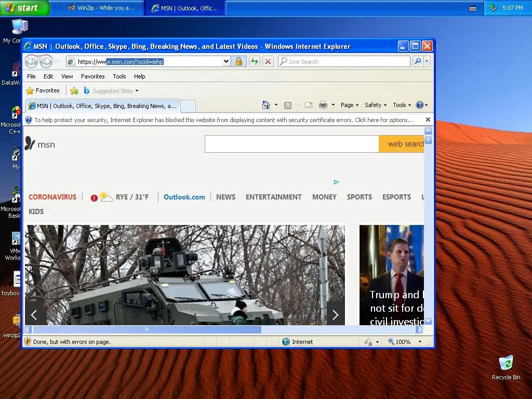
Task: Open the Safety menu dropdown
Action: [x=376, y=105]
